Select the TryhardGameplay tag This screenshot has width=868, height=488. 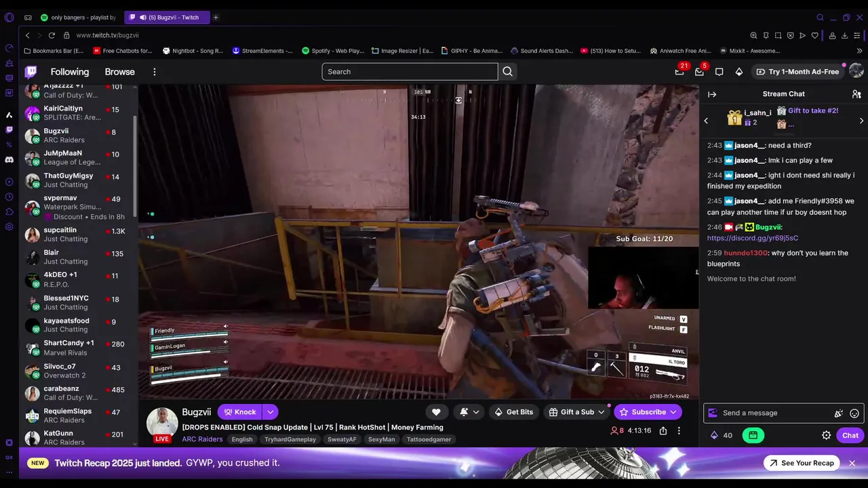click(x=290, y=439)
